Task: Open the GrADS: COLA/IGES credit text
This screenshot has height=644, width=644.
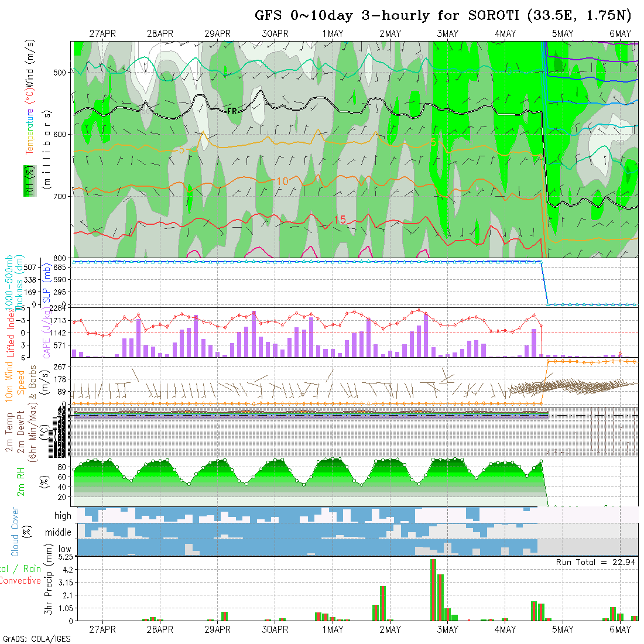Action: pyautogui.click(x=36, y=639)
